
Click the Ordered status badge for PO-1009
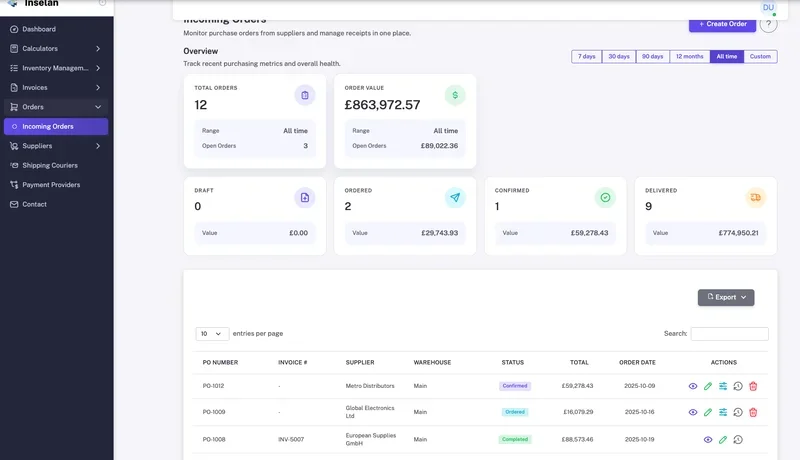click(x=515, y=412)
